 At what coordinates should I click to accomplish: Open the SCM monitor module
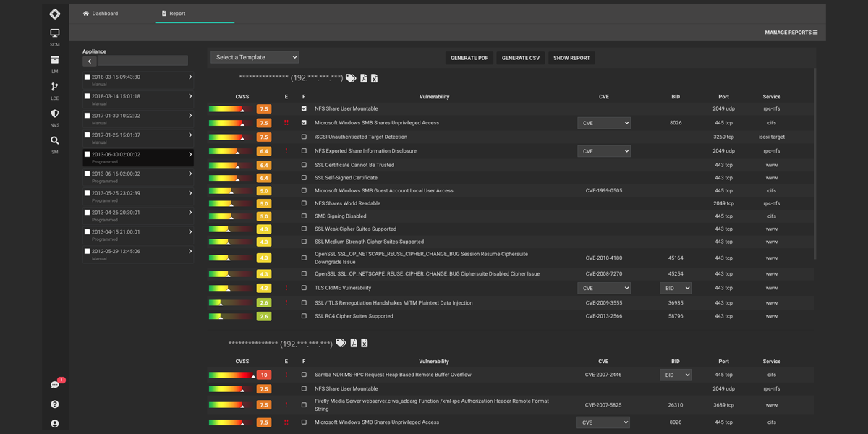pos(55,34)
